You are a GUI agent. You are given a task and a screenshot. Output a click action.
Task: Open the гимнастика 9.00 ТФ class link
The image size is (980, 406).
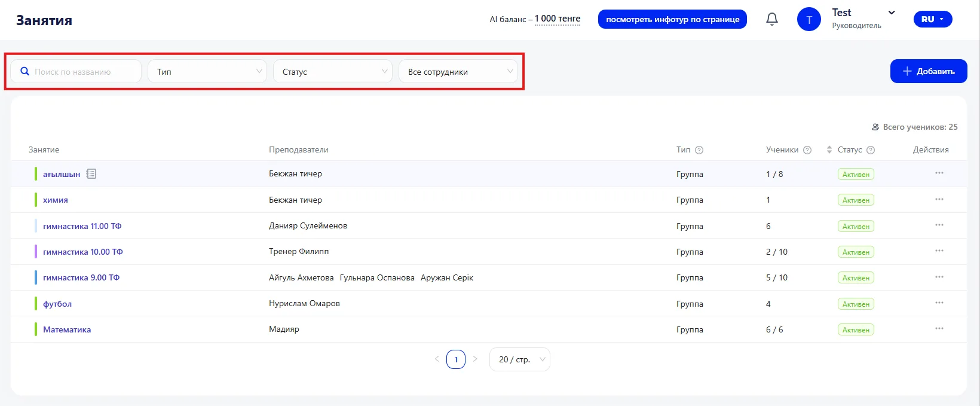pos(81,277)
